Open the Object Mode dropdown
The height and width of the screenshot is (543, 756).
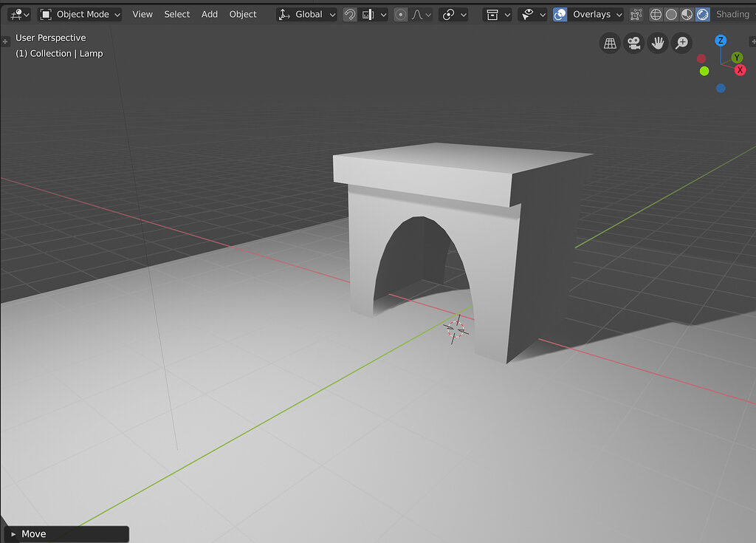(x=80, y=14)
